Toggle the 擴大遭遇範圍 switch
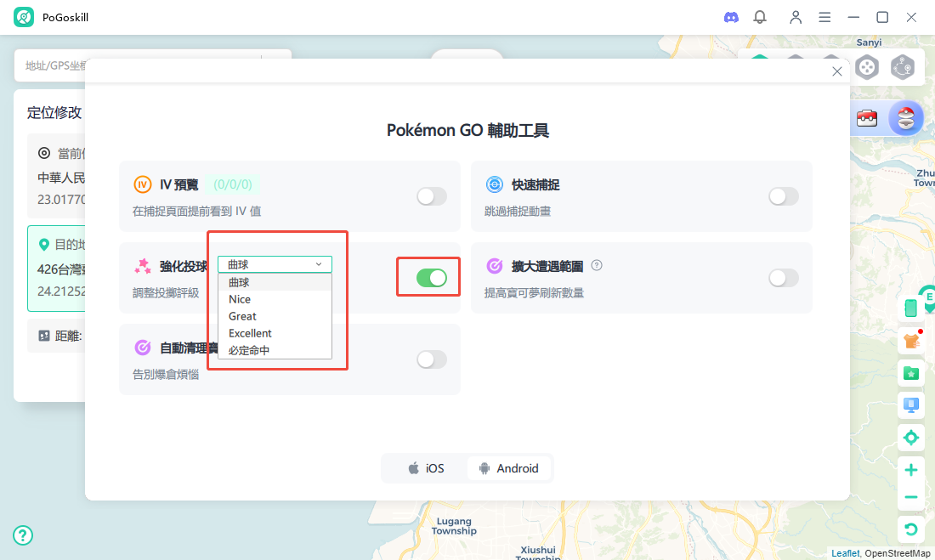The width and height of the screenshot is (935, 560). (x=784, y=278)
